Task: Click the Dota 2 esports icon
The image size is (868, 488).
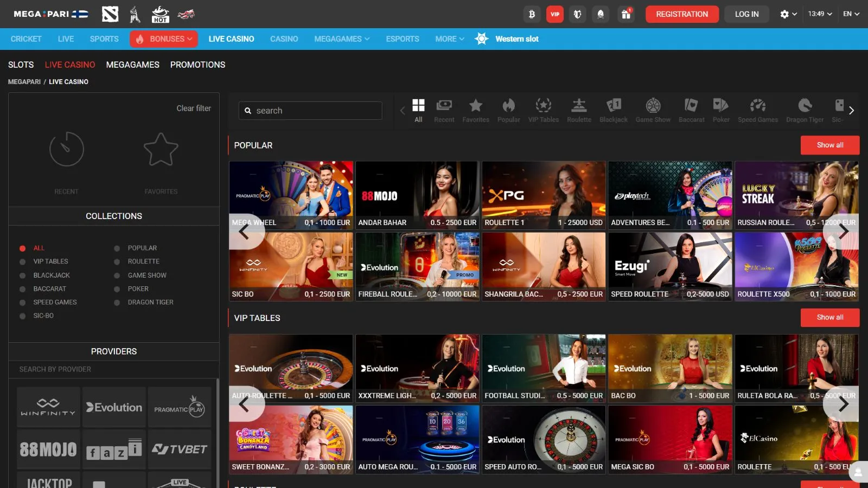Action: point(110,14)
